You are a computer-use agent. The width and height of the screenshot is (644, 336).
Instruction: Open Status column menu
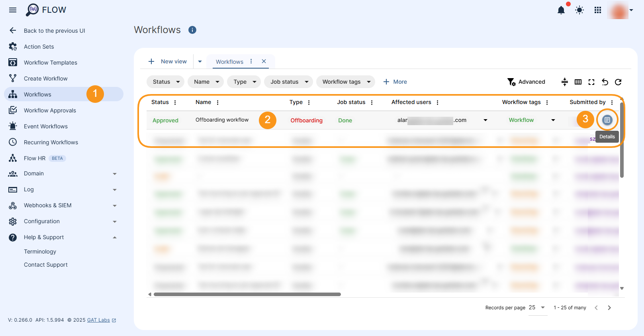tap(175, 102)
